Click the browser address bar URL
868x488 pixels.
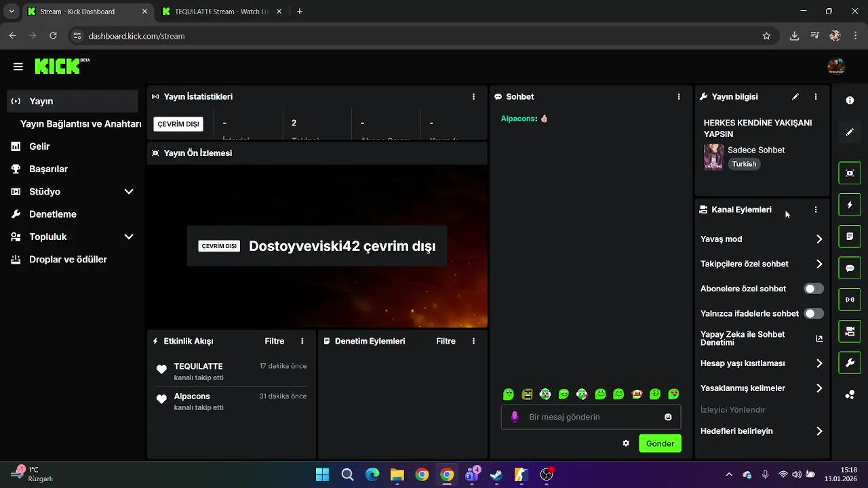pos(137,36)
